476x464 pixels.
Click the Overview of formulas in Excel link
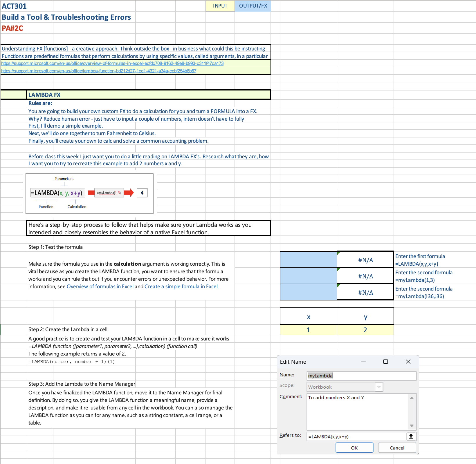click(100, 286)
